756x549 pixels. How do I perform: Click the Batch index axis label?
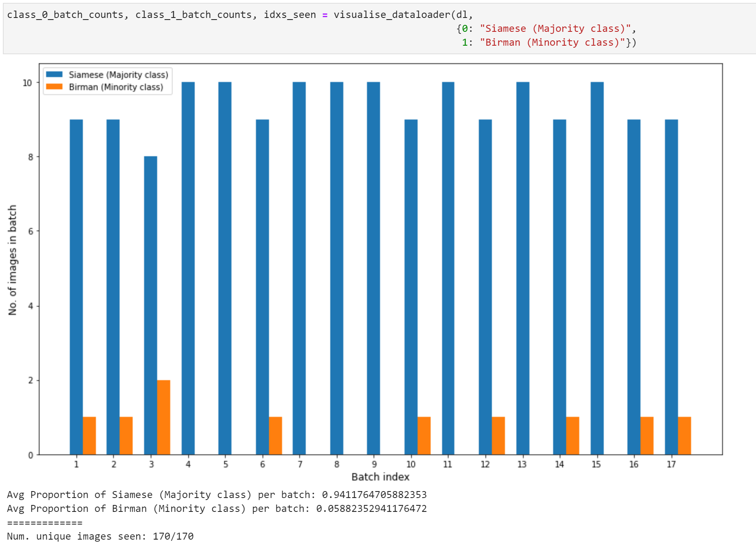click(380, 477)
